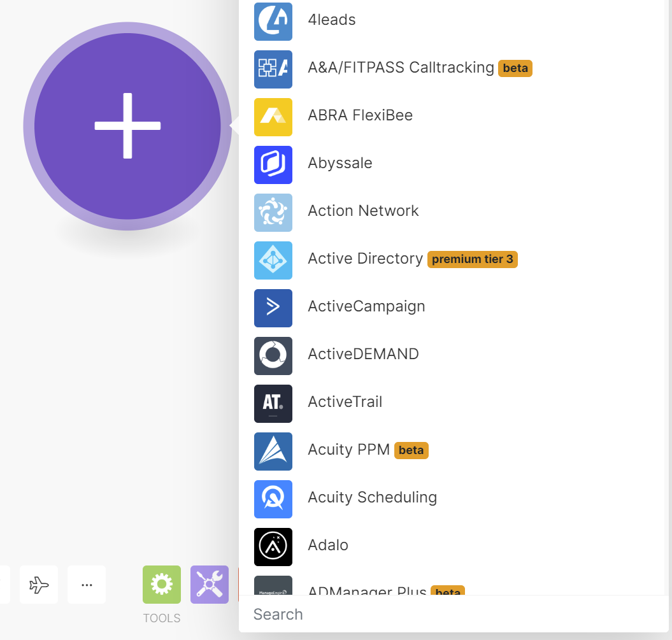Open the purple wrench tools icon
672x640 pixels.
pos(210,585)
